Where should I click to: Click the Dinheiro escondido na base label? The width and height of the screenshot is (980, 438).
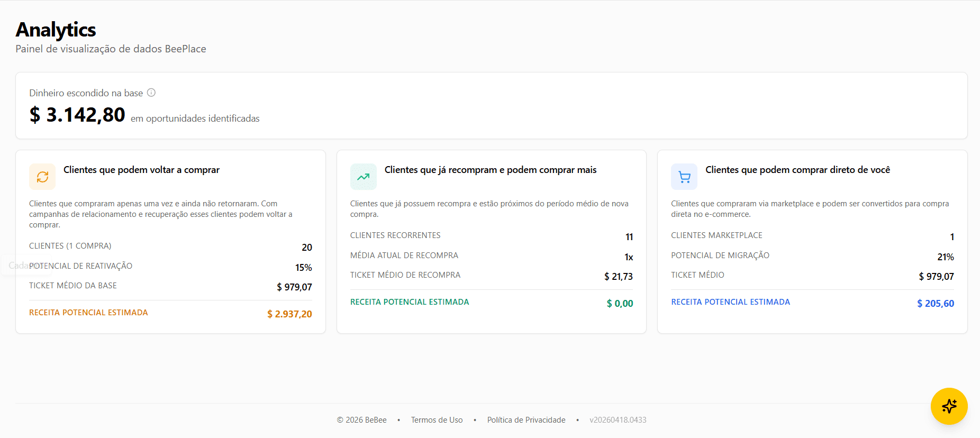click(x=86, y=93)
